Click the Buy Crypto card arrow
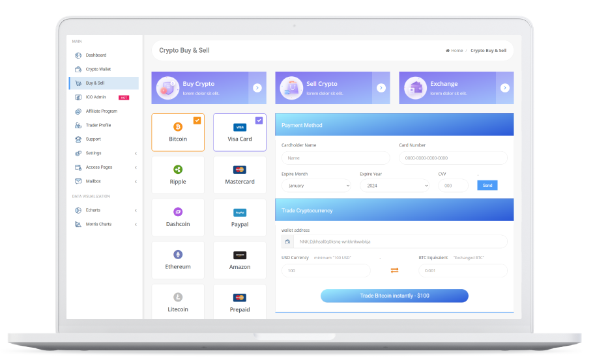 [x=257, y=88]
